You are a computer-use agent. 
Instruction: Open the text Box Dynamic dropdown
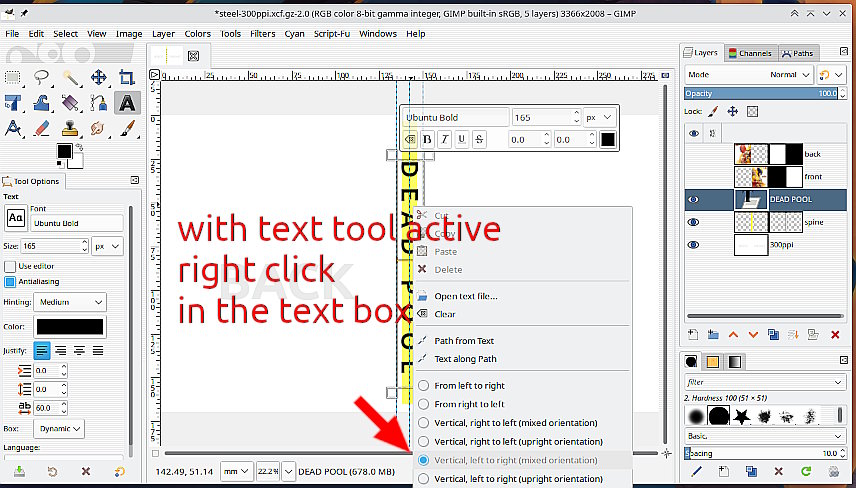click(58, 429)
